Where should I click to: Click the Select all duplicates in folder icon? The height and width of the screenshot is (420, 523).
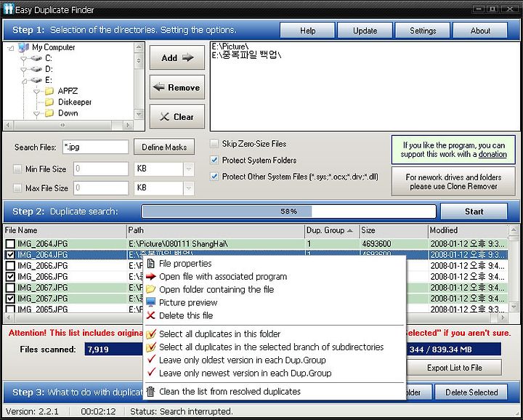point(151,334)
